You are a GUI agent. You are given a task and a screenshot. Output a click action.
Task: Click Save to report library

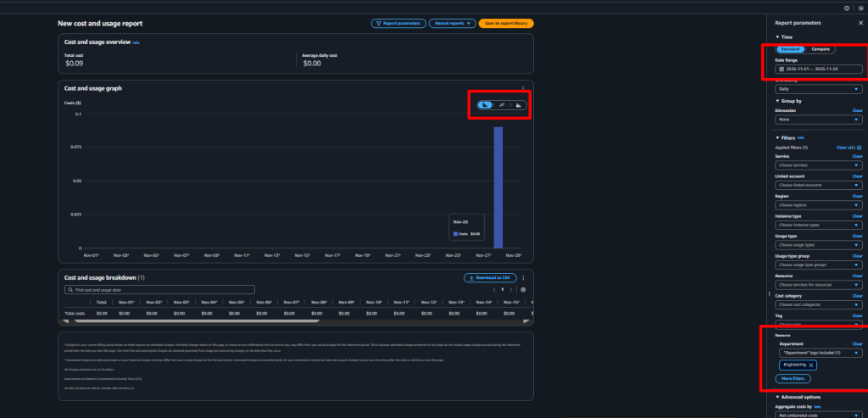click(506, 24)
